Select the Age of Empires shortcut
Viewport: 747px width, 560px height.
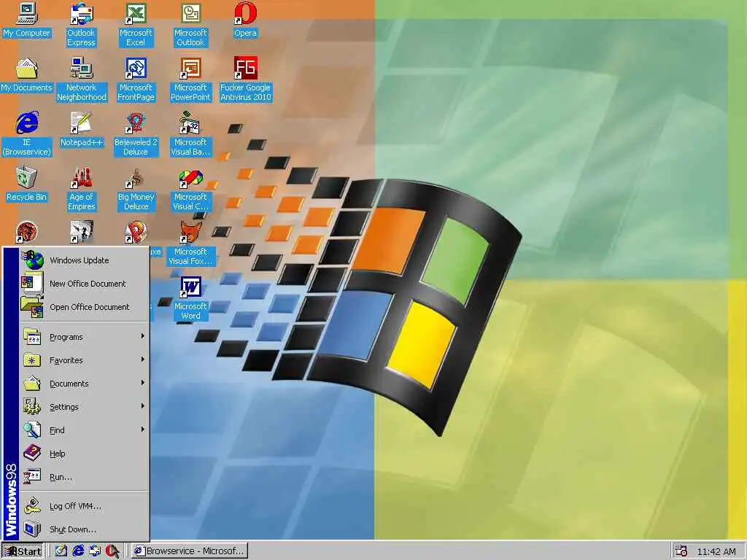(82, 189)
